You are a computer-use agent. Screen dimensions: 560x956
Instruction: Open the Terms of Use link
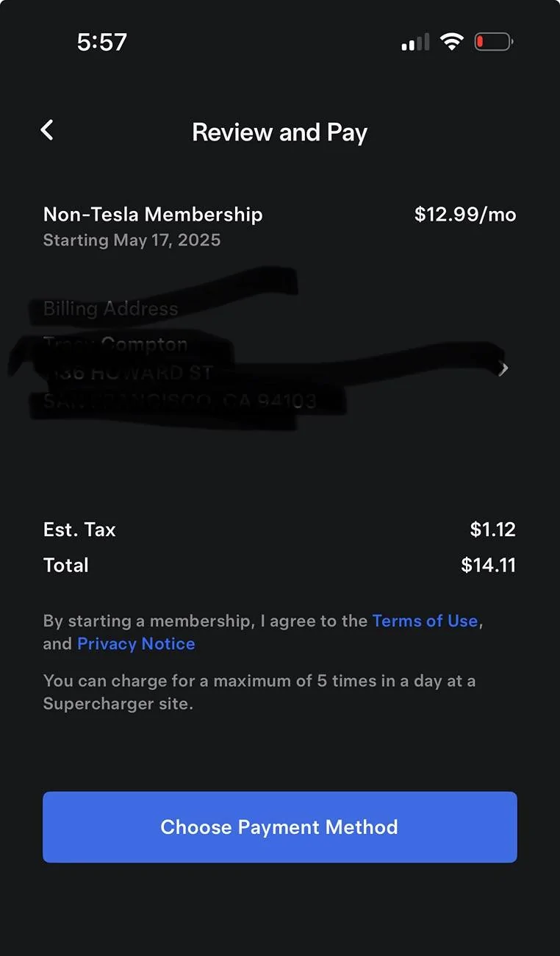(425, 621)
